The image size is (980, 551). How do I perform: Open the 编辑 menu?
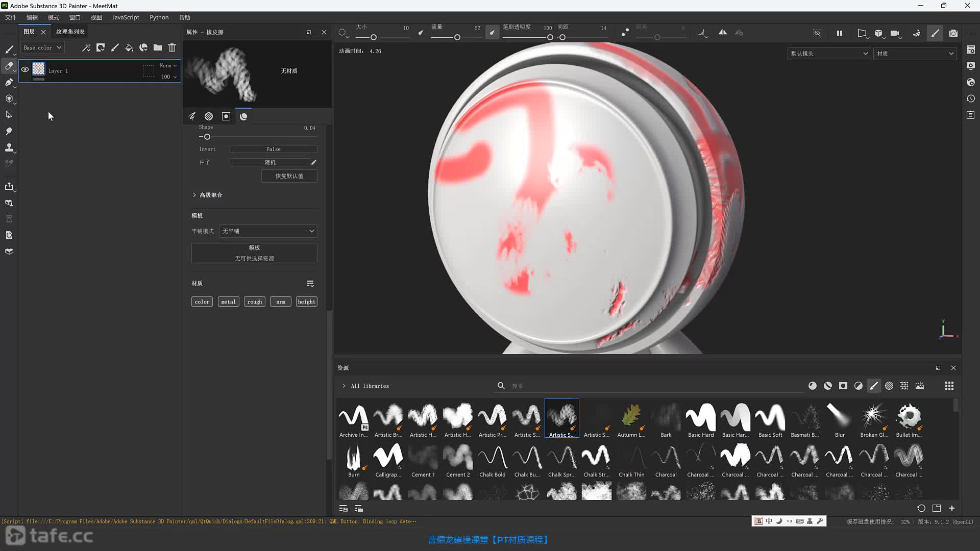pyautogui.click(x=32, y=17)
